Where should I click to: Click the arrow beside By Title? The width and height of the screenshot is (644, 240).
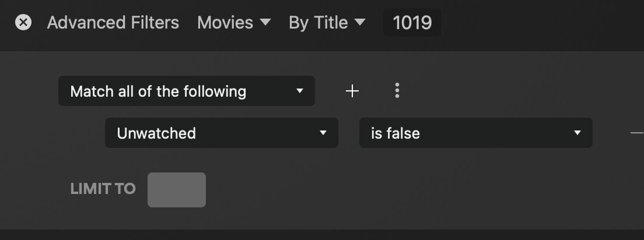[x=360, y=22]
